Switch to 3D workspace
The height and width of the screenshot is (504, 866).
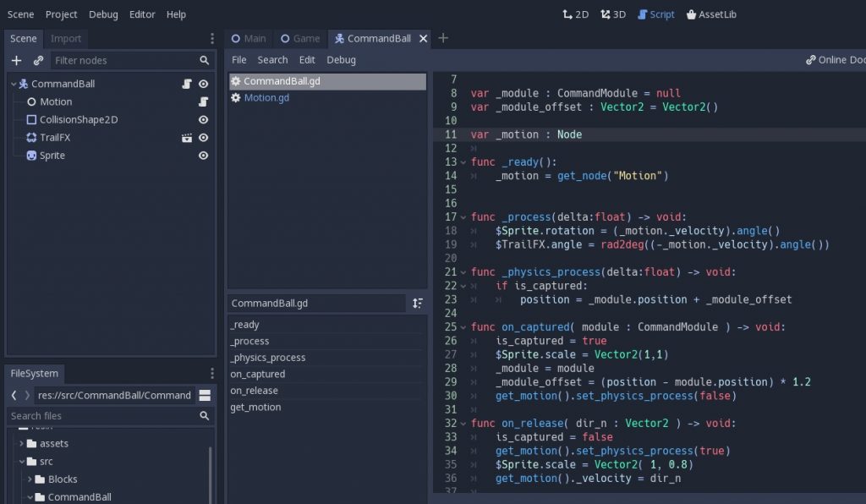(x=613, y=14)
